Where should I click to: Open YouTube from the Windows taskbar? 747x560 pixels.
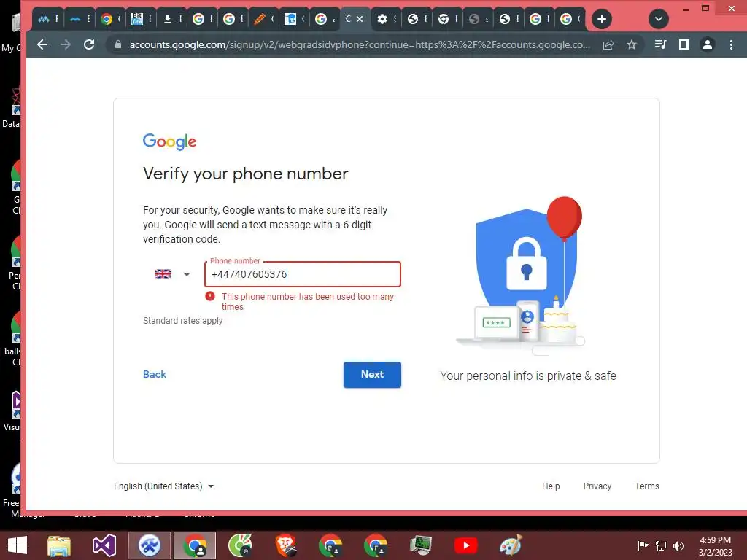465,545
